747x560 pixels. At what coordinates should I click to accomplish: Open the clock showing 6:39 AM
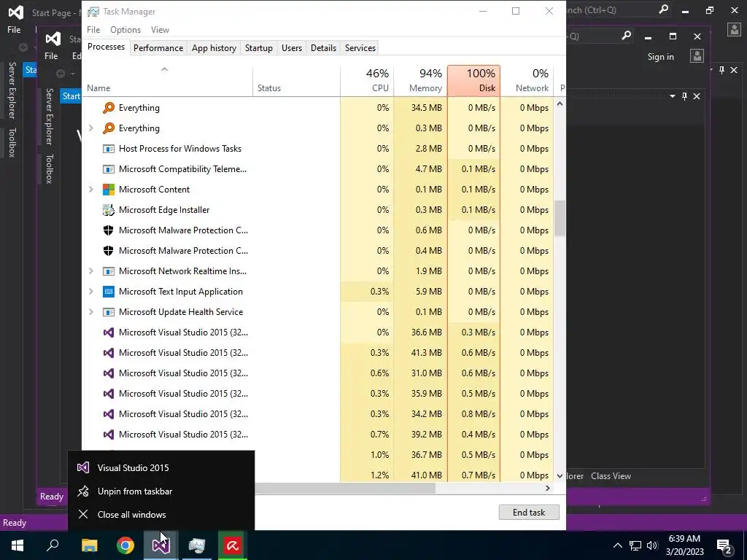[684, 545]
